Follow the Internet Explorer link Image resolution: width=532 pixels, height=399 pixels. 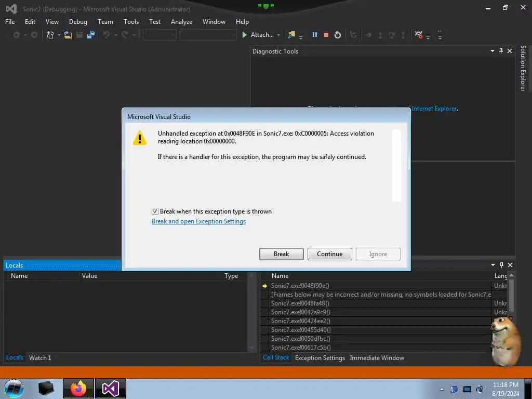click(x=434, y=109)
